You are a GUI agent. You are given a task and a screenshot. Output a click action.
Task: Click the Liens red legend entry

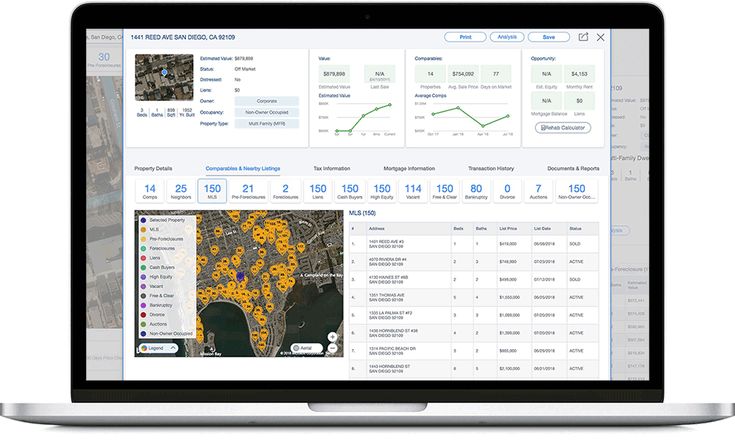(151, 258)
